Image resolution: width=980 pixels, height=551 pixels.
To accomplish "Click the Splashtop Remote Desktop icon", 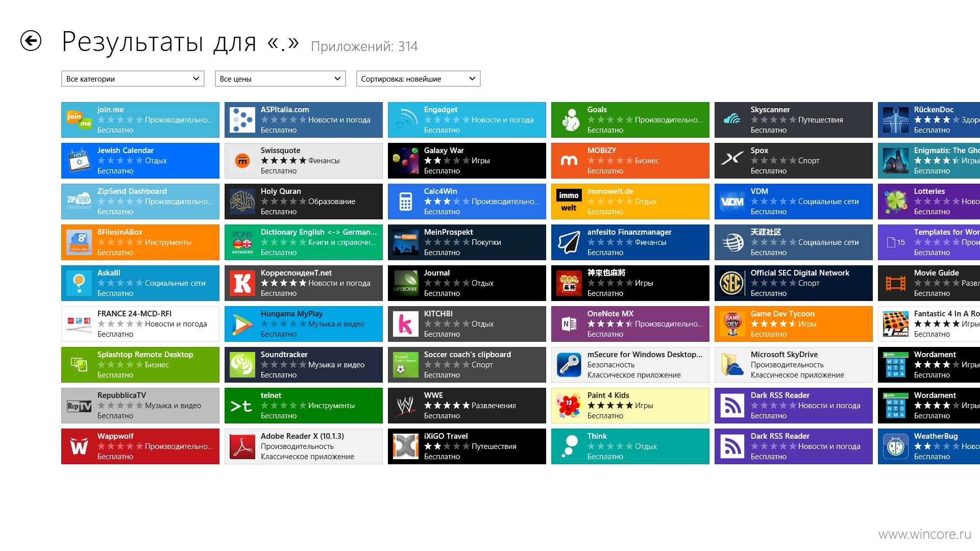I will coord(79,365).
